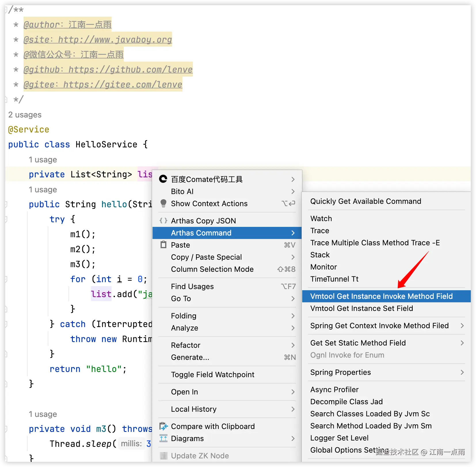This screenshot has width=476, height=467.
Task: Choose the Watch command
Action: coord(321,219)
